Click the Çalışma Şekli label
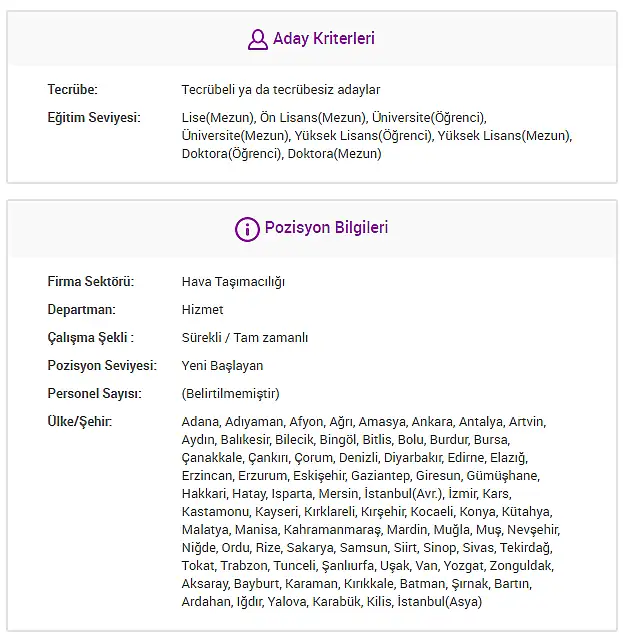 (x=91, y=337)
